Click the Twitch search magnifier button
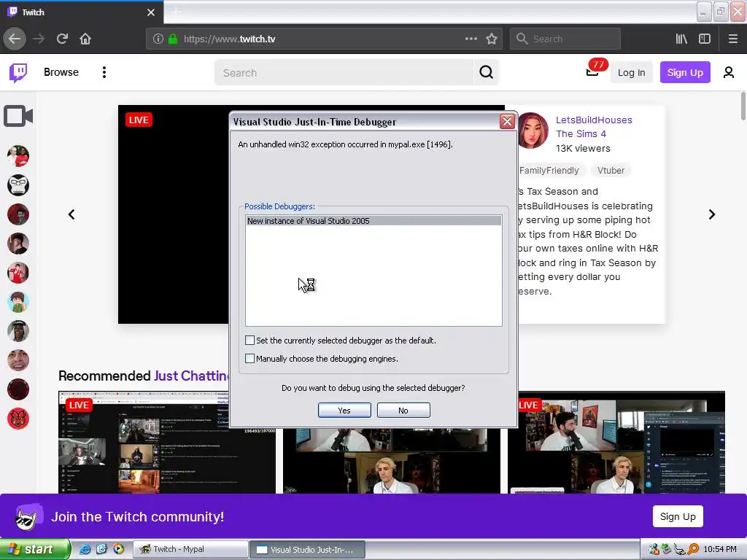The image size is (747, 560). 486,72
